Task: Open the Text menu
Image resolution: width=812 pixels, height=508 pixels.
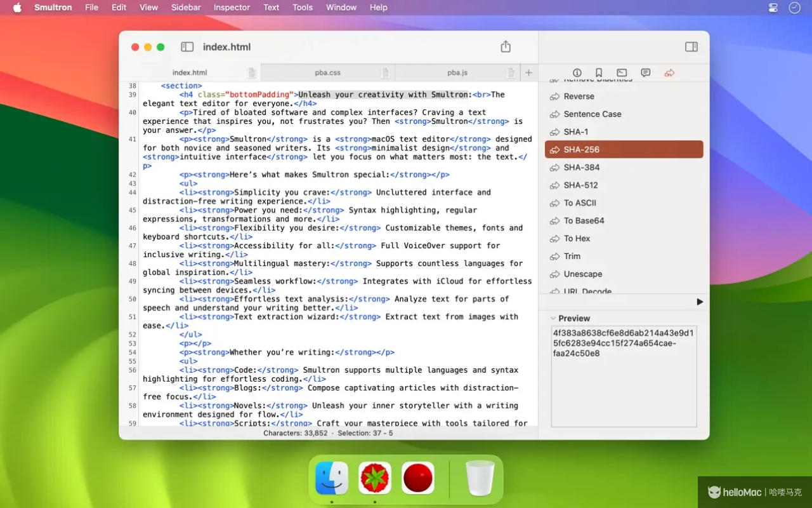Action: [x=271, y=8]
